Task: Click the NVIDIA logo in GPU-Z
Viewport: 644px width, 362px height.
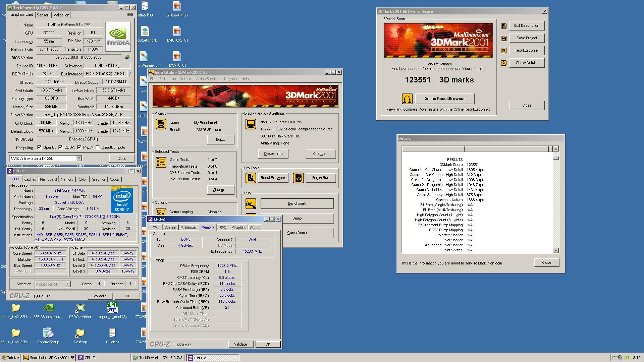Action: coord(118,37)
